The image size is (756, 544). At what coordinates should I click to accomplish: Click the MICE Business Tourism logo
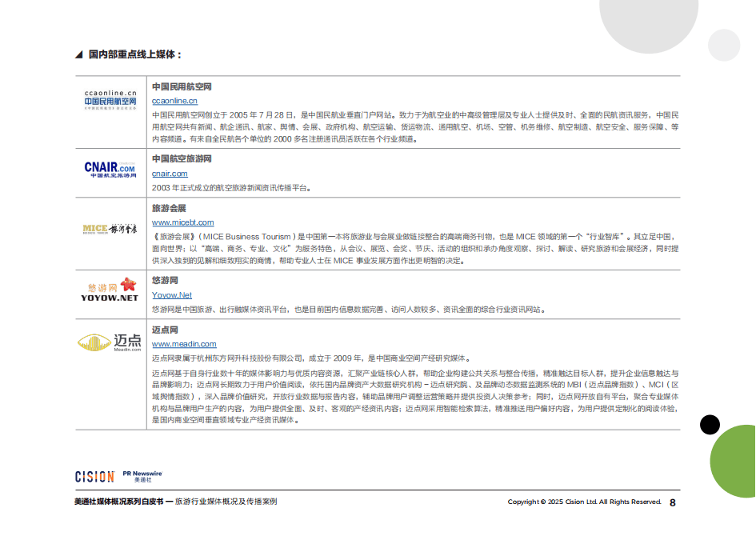pyautogui.click(x=110, y=230)
